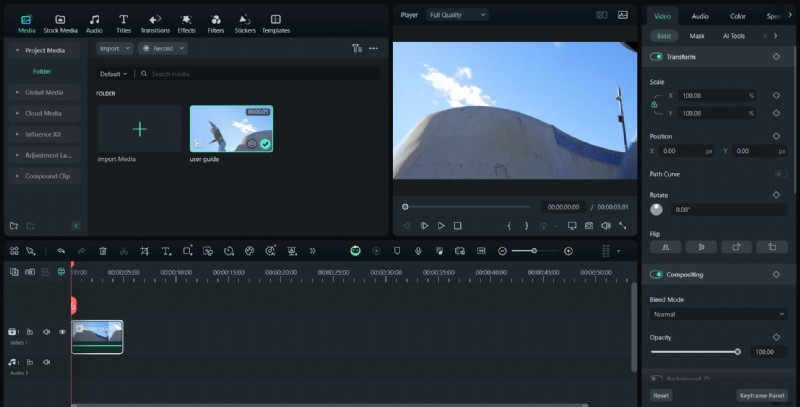This screenshot has height=407, width=800.
Task: Toggle the Path Curve switch
Action: coord(781,174)
